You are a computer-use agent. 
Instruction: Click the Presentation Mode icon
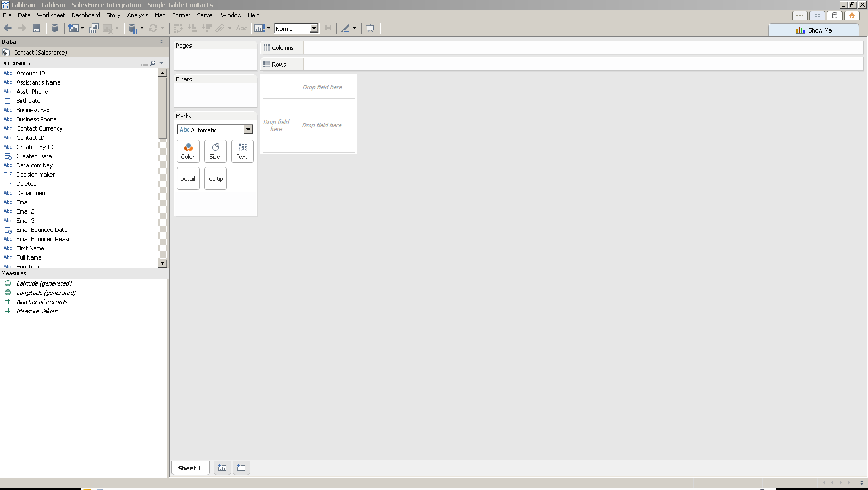(370, 28)
